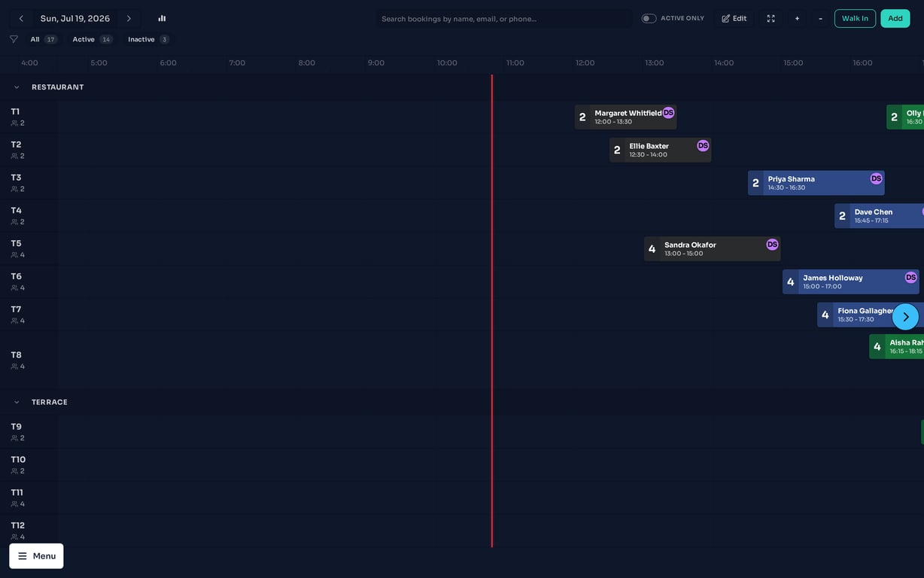Select the All bookings tab
Image resolution: width=924 pixels, height=578 pixels.
[x=43, y=39]
